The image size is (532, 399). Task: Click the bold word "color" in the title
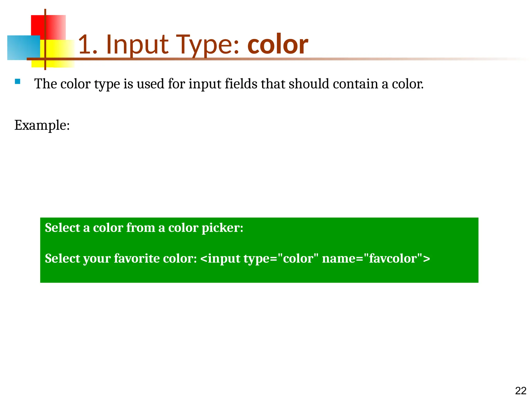click(x=278, y=44)
